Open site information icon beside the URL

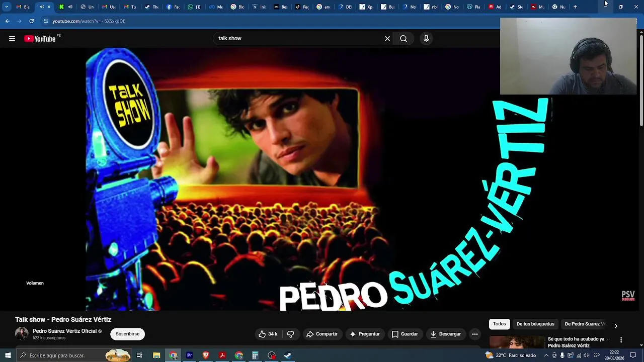[x=46, y=21]
